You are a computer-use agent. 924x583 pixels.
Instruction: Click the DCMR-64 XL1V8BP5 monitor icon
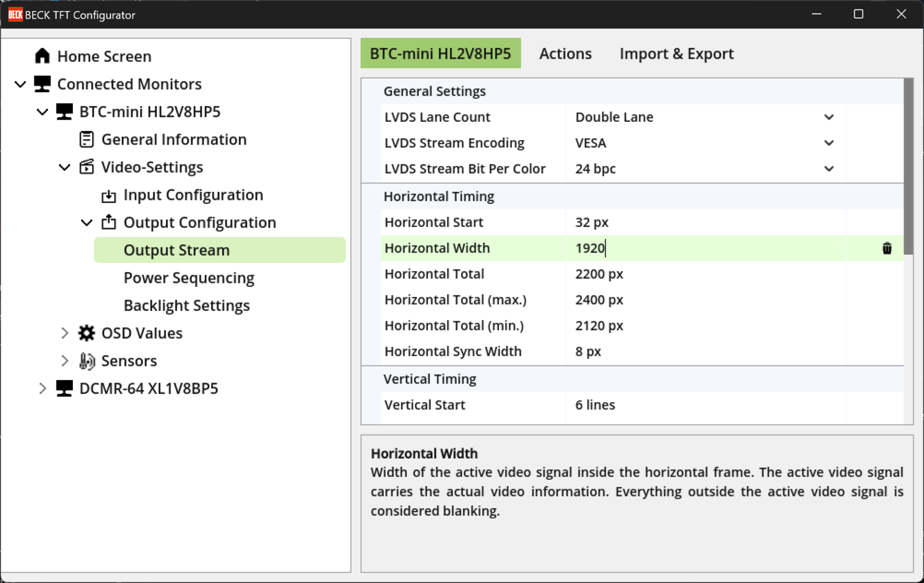(x=64, y=388)
